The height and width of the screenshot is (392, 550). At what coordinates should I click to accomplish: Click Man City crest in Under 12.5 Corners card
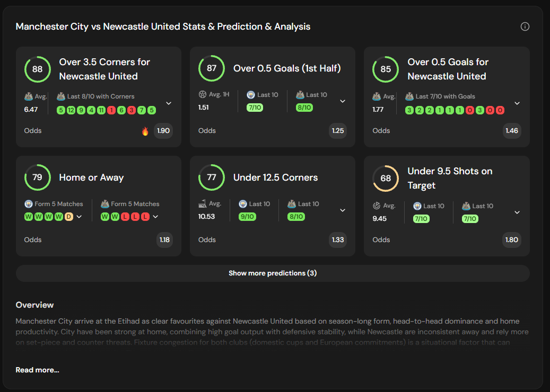(243, 204)
